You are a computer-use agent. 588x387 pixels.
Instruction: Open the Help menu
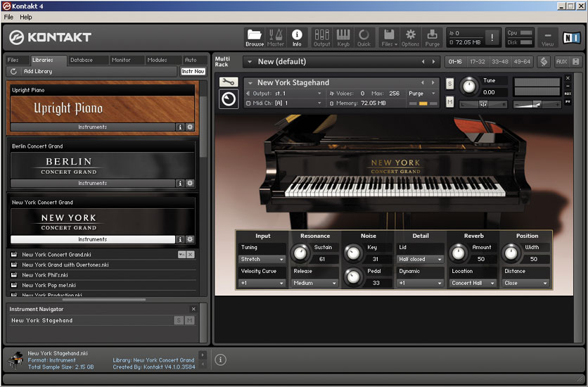[26, 17]
